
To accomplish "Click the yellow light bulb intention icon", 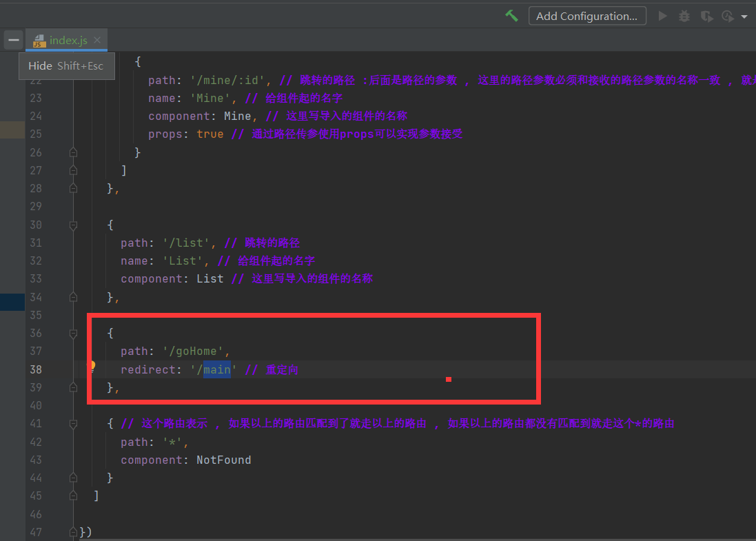I will click(91, 367).
